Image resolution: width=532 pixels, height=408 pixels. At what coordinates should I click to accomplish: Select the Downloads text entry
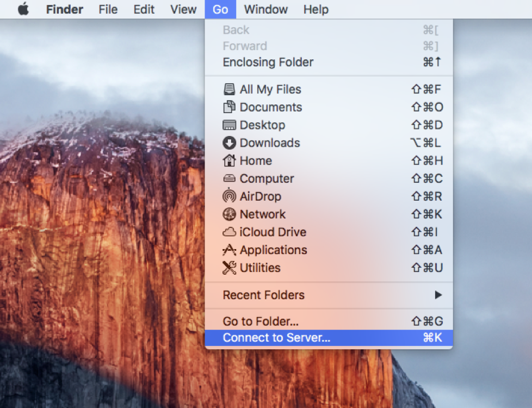coord(270,143)
